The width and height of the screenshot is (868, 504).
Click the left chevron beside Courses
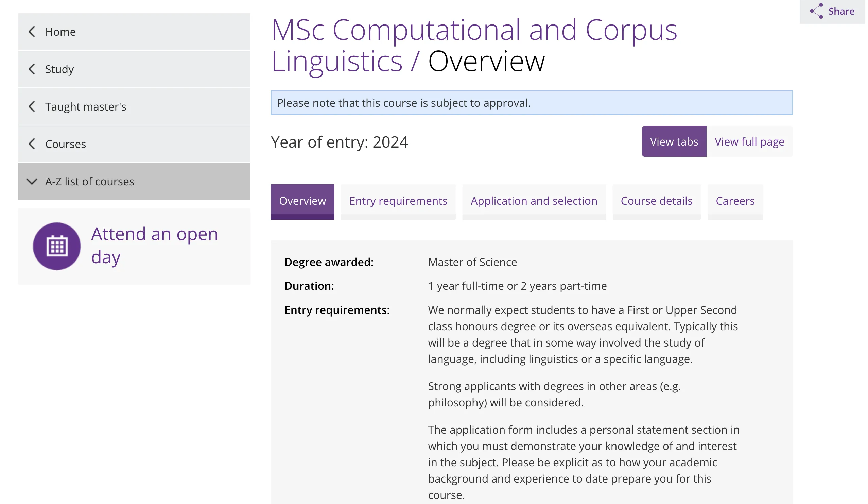click(32, 144)
